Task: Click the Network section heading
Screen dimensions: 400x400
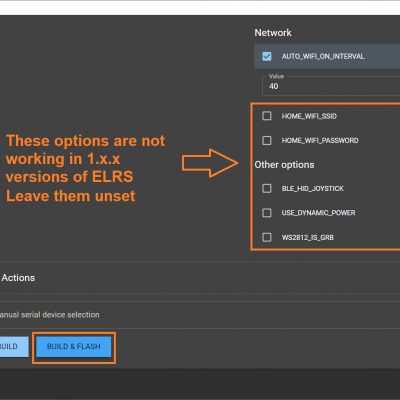Action: [x=273, y=33]
